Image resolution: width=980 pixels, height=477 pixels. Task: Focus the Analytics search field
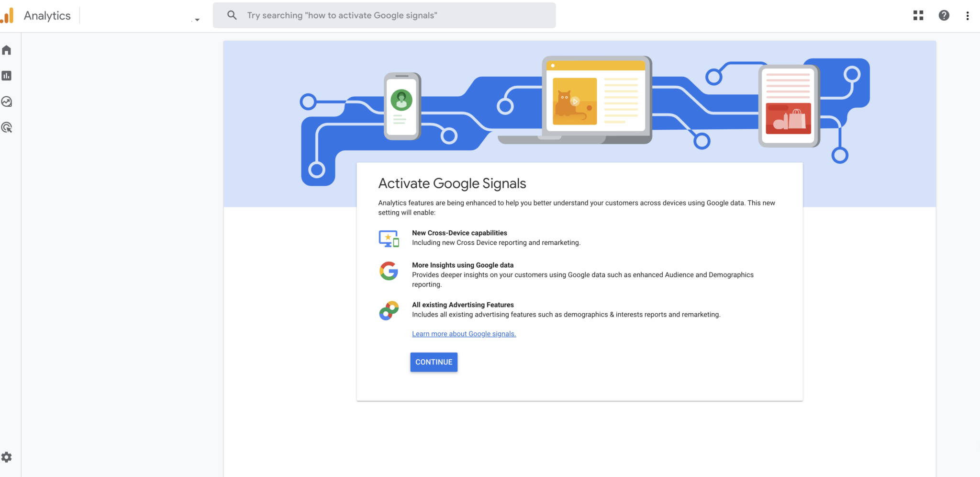click(392, 15)
